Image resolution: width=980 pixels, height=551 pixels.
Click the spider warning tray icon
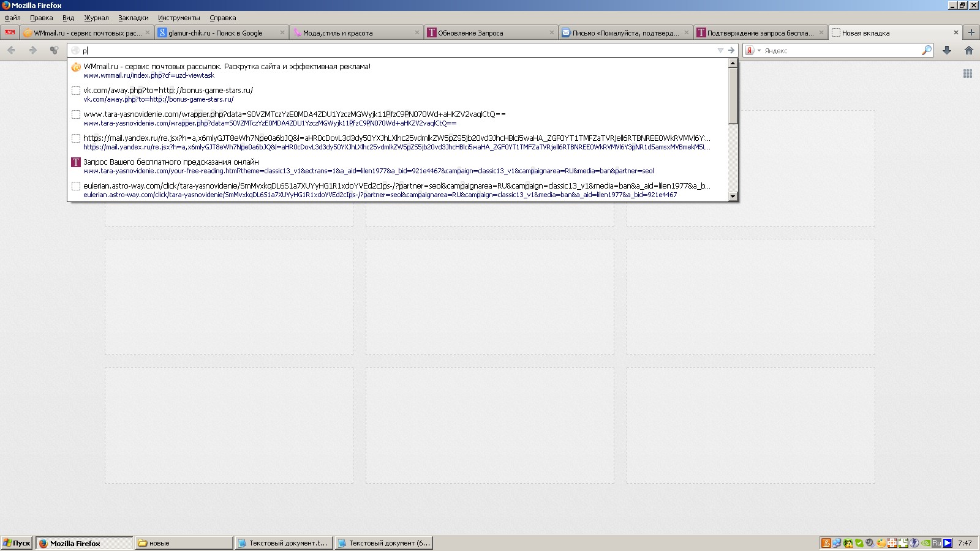[x=848, y=543]
